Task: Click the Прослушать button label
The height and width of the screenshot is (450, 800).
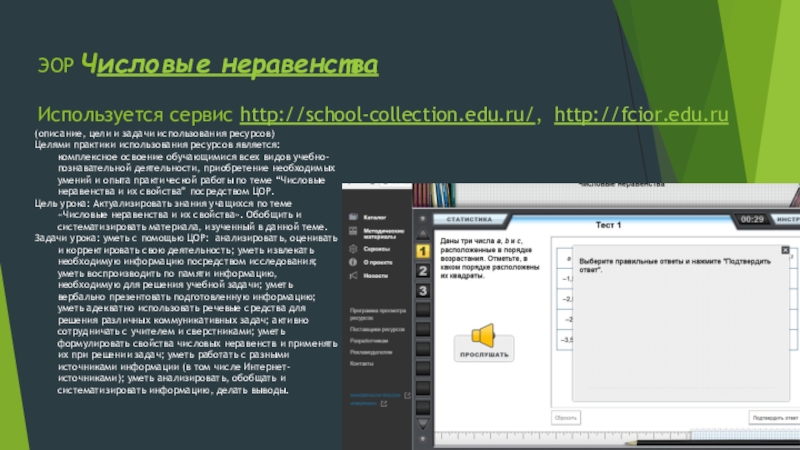Action: 484,355
